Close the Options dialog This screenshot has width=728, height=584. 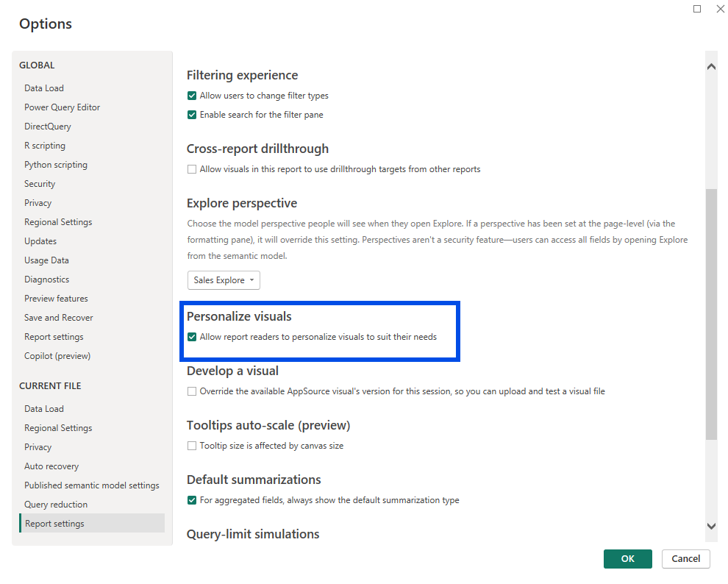pyautogui.click(x=721, y=9)
